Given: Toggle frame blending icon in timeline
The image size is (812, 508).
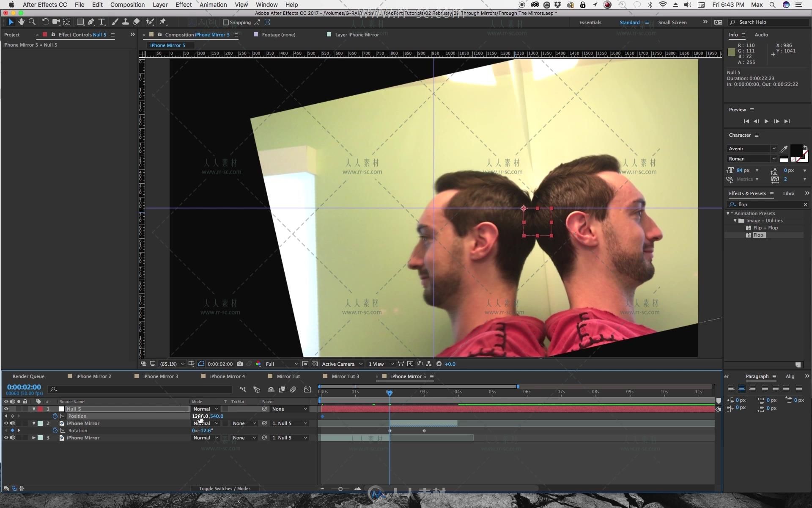Looking at the screenshot, I should (x=282, y=389).
